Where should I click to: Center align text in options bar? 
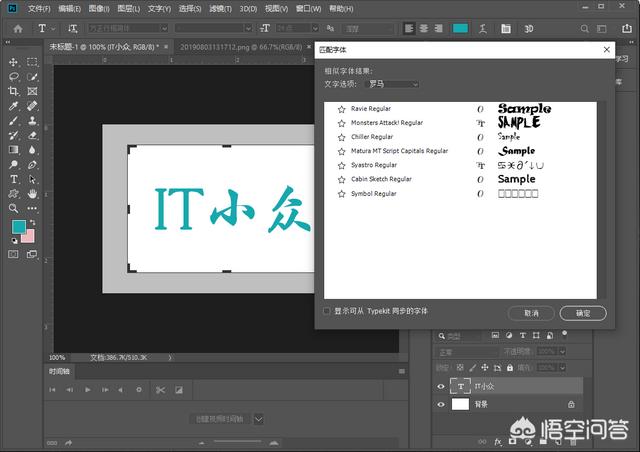tap(424, 28)
